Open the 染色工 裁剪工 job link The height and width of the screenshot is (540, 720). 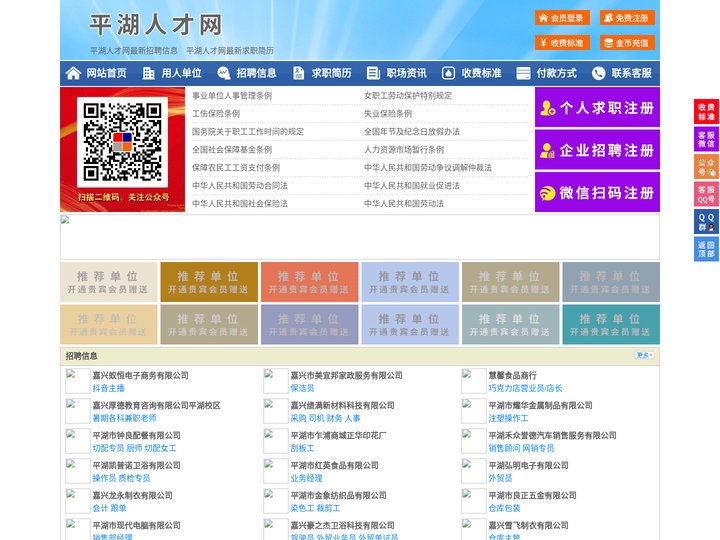[x=315, y=508]
